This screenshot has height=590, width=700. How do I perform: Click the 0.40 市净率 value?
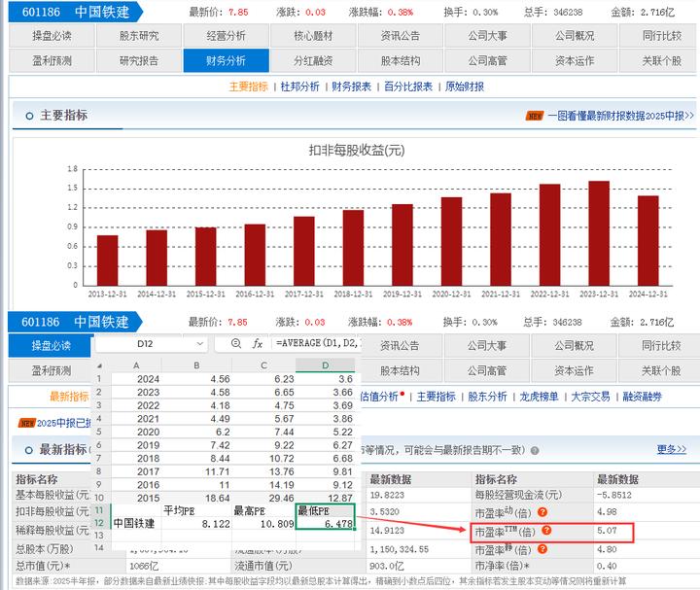pos(607,566)
